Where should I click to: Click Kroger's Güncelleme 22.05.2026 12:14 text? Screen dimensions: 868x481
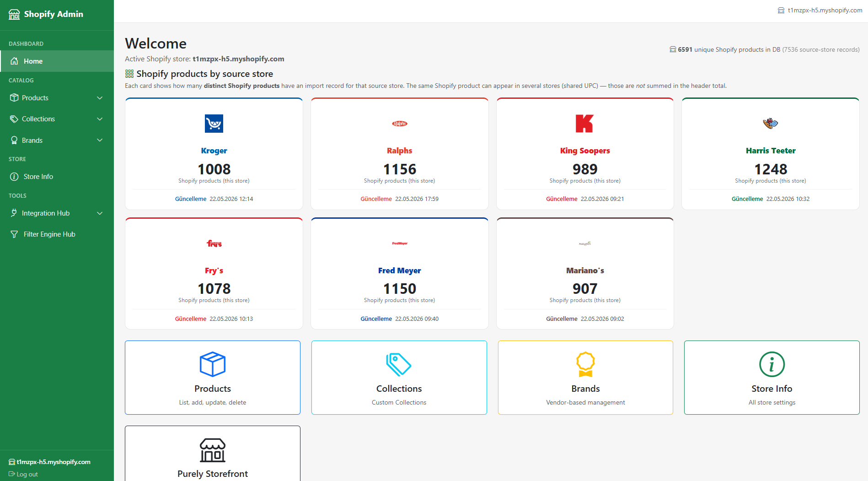pyautogui.click(x=214, y=199)
